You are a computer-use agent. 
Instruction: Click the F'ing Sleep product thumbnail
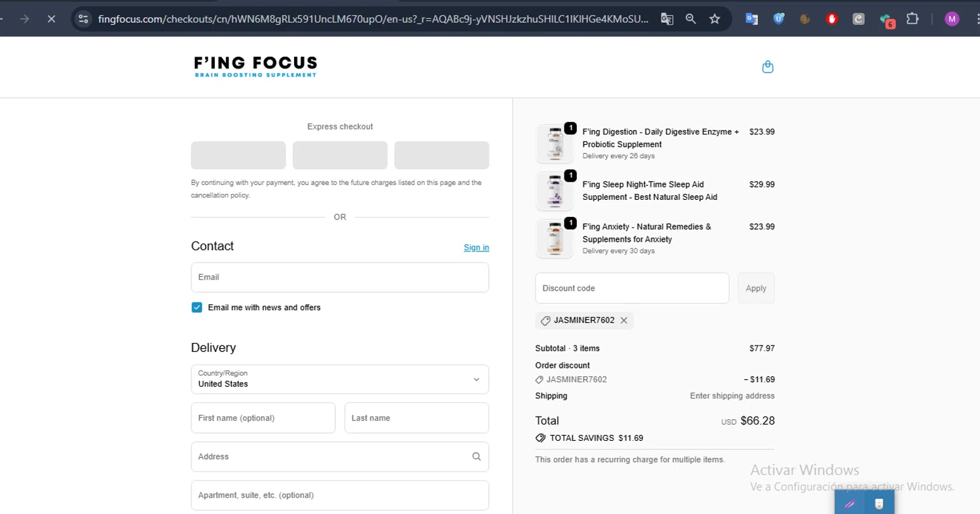pyautogui.click(x=555, y=191)
